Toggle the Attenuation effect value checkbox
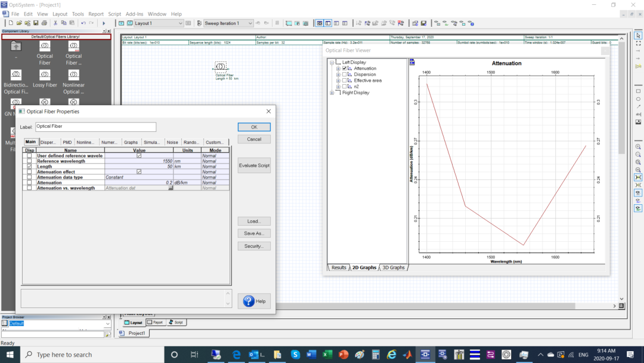 pos(139,172)
